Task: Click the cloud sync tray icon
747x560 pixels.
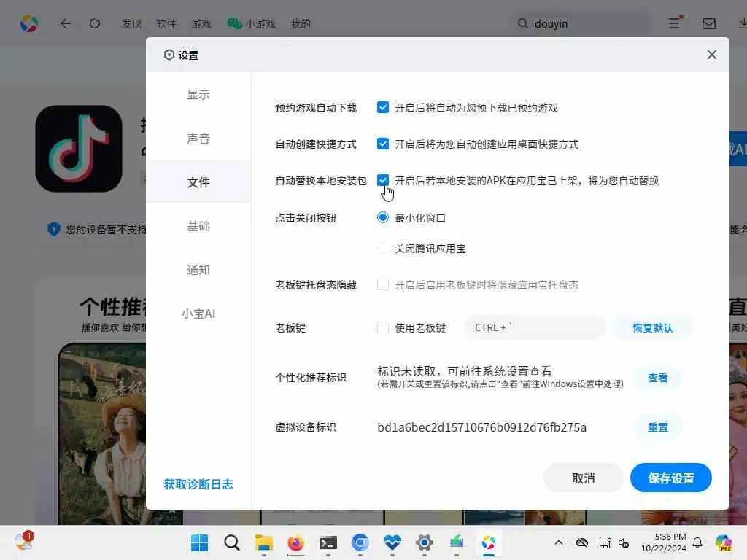Action: pyautogui.click(x=581, y=542)
